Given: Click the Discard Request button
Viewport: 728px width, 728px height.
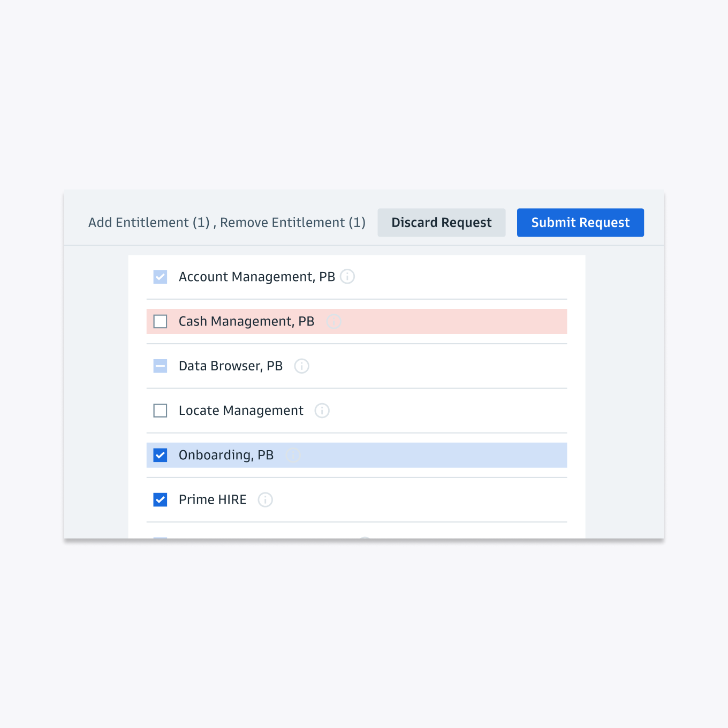Looking at the screenshot, I should pos(442,223).
